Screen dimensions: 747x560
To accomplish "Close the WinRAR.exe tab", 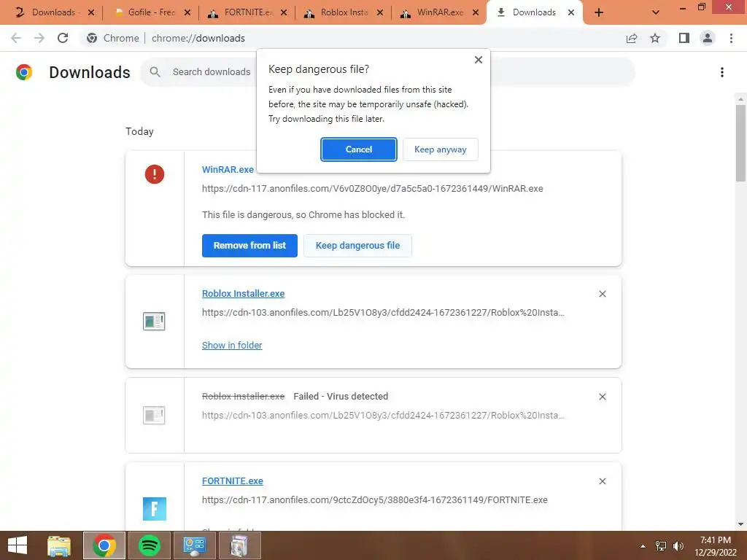I will pyautogui.click(x=476, y=13).
